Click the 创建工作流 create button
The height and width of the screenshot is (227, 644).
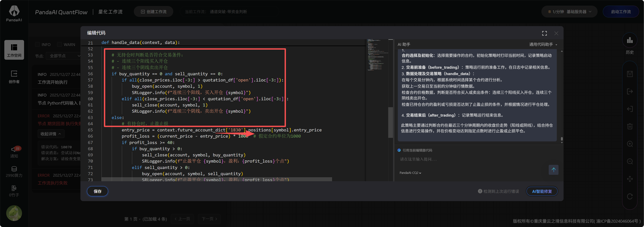coord(154,12)
